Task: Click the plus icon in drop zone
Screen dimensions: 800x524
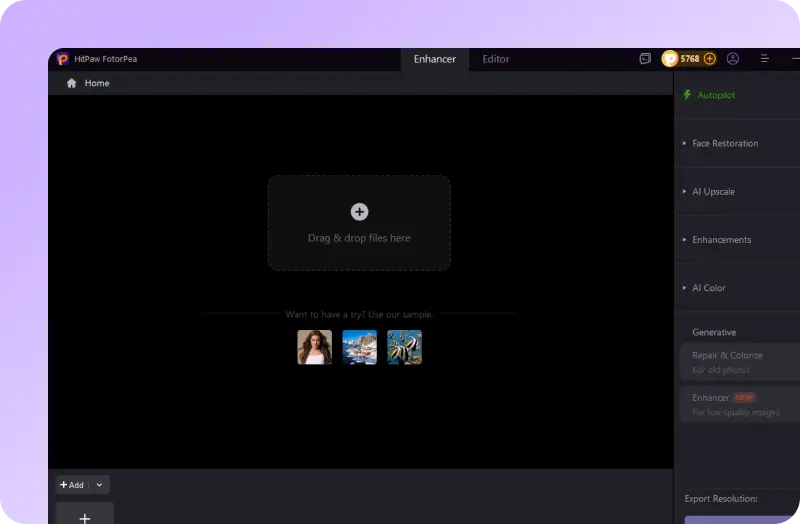Action: coord(359,212)
